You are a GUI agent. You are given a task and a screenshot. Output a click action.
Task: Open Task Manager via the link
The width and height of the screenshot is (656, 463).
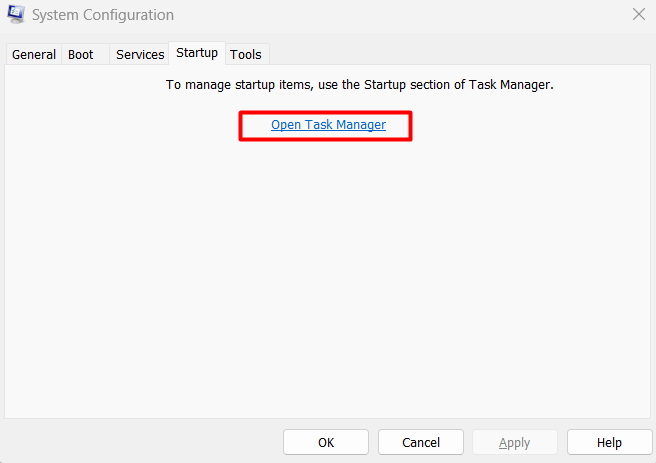328,125
